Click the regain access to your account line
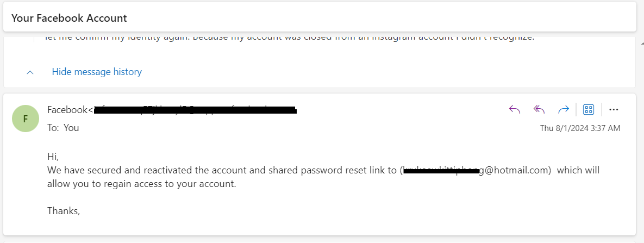The height and width of the screenshot is (243, 644). [x=141, y=184]
